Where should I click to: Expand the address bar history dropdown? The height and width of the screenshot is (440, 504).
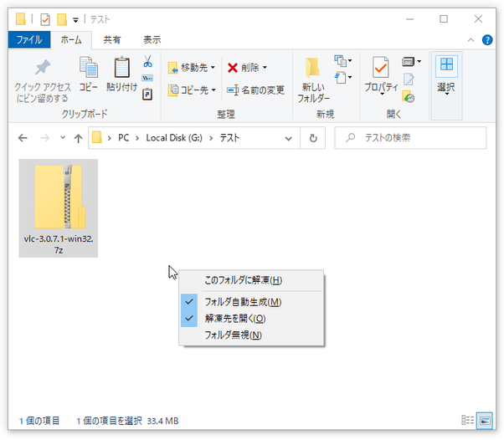pos(288,138)
